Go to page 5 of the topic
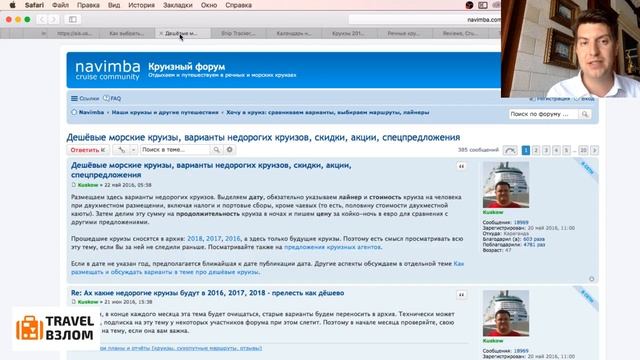Screen dimensions: 640x360 pyautogui.click(x=567, y=151)
